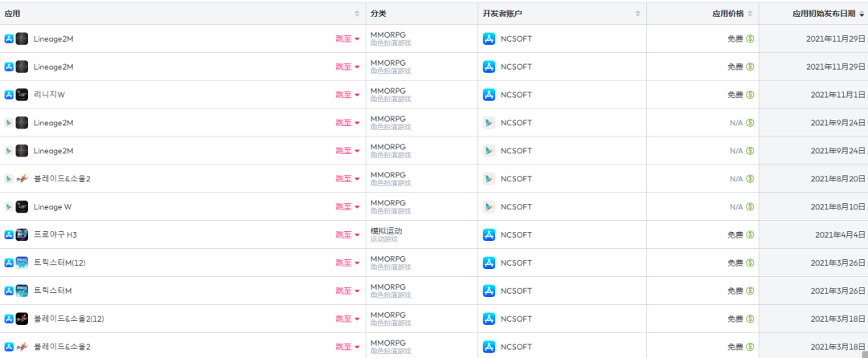Open 跳至 dropdown for 리니지W

[x=347, y=95]
